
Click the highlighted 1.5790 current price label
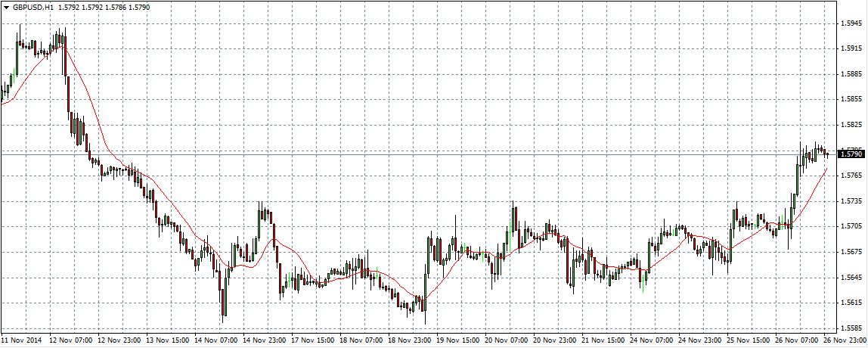point(851,154)
